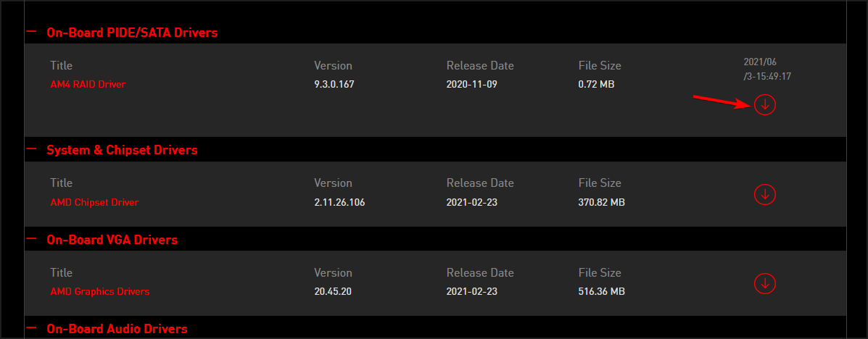Image resolution: width=868 pixels, height=339 pixels.
Task: Open the AMD Graphics Drivers link
Action: pos(100,291)
